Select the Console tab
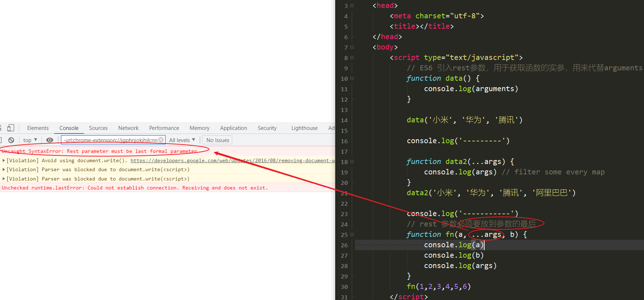Screen dimensions: 644x300 click(69, 128)
